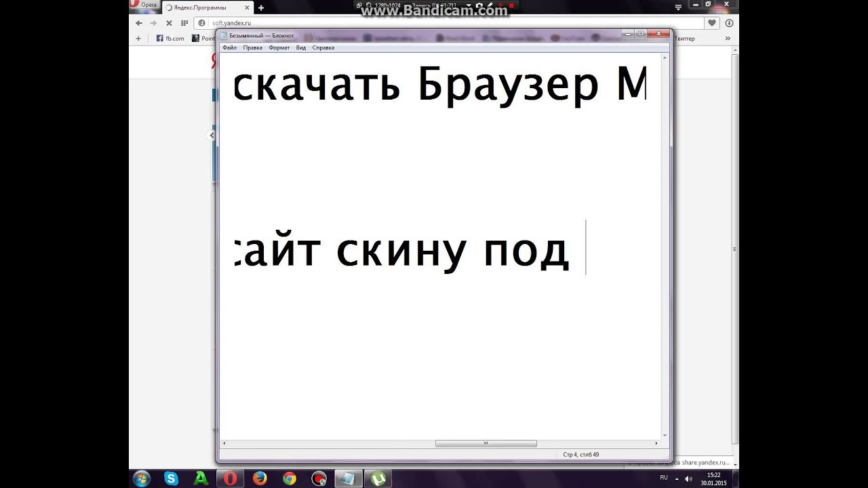Click the RU language indicator
The height and width of the screenshot is (488, 868).
tap(664, 478)
